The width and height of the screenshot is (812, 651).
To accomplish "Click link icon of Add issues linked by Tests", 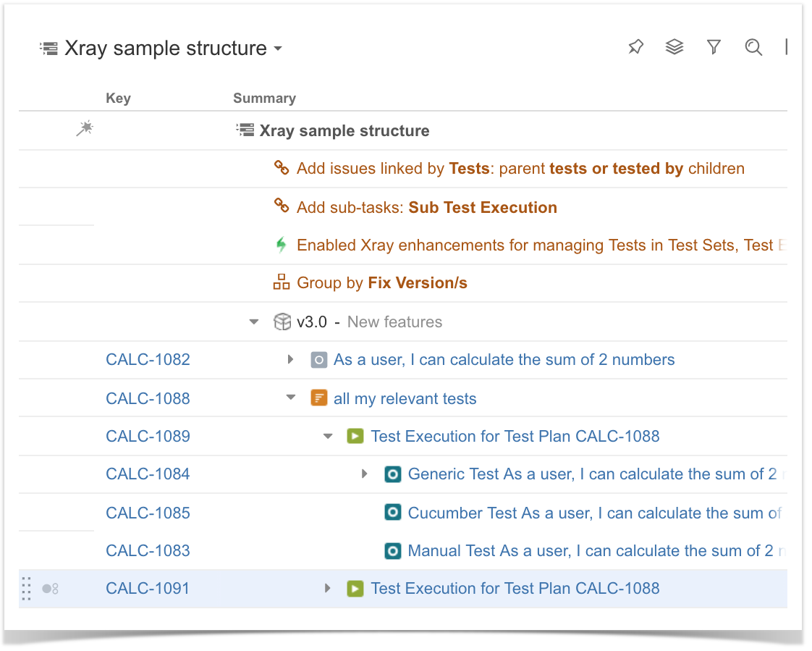I will pyautogui.click(x=282, y=167).
